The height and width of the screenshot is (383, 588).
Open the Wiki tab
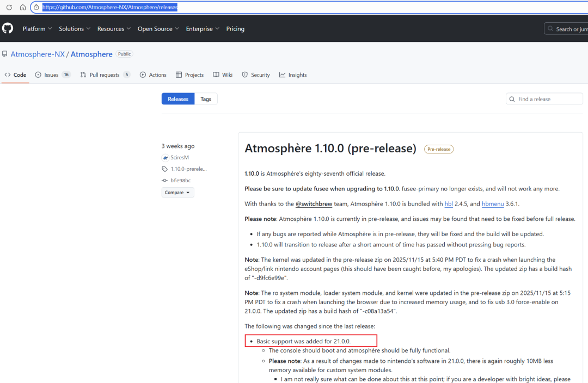(223, 75)
